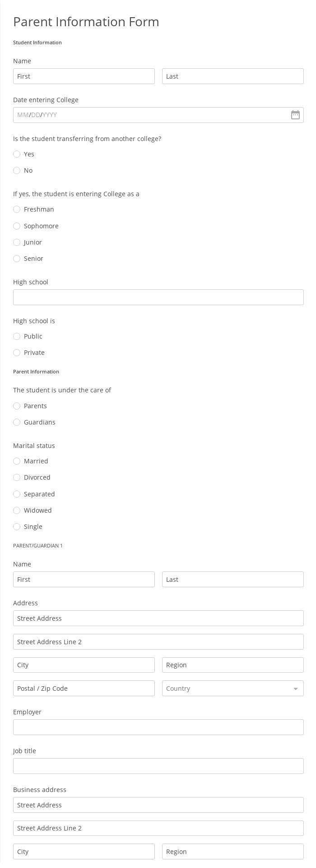Select Senior entry level option
The width and height of the screenshot is (316, 868).
(x=17, y=259)
